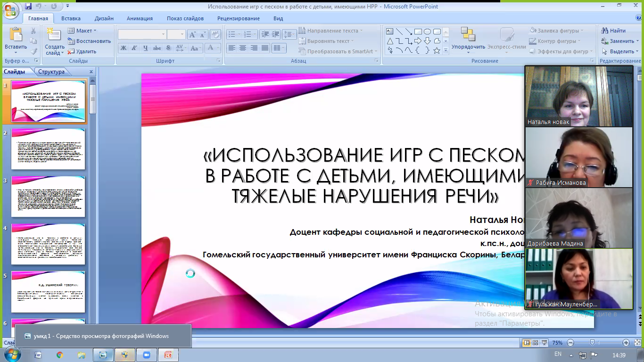The width and height of the screenshot is (644, 362).
Task: Click Найти to search the presentation
Action: (x=613, y=31)
